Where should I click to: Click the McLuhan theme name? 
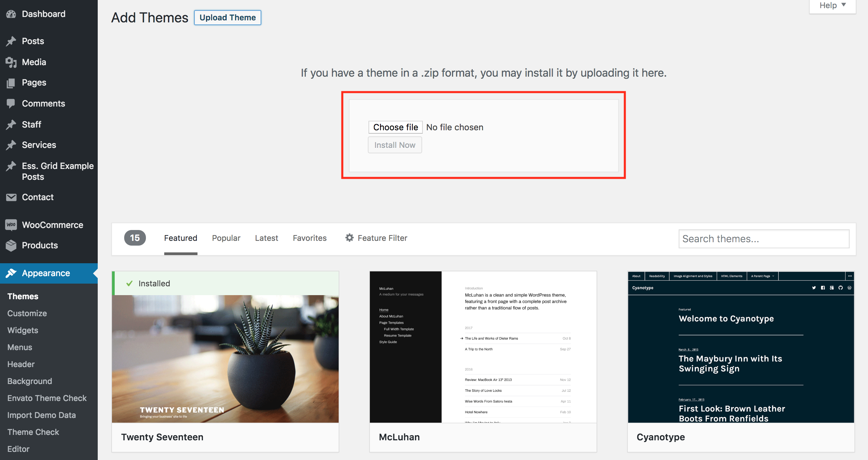[399, 437]
